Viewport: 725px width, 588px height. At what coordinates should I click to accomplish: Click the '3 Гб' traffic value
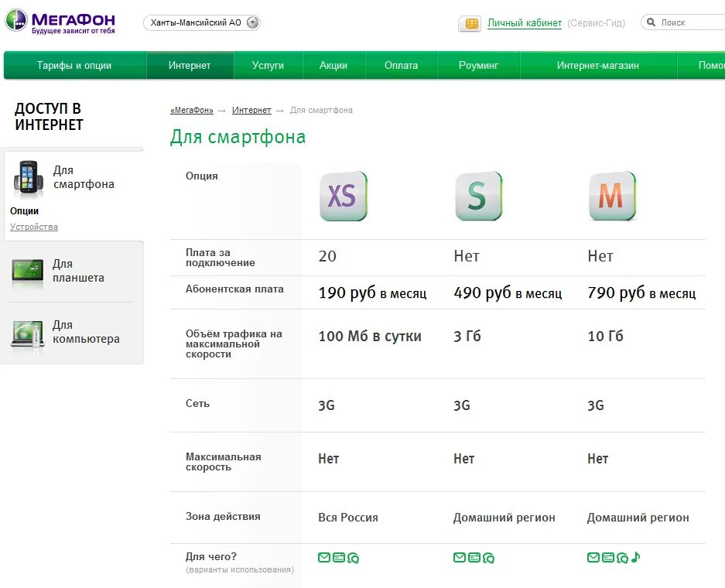[x=467, y=336]
